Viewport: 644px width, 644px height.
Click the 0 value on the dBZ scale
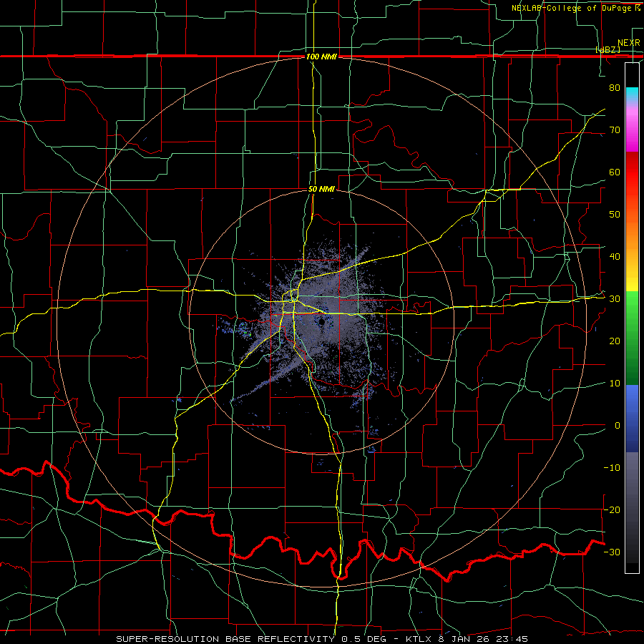click(618, 426)
